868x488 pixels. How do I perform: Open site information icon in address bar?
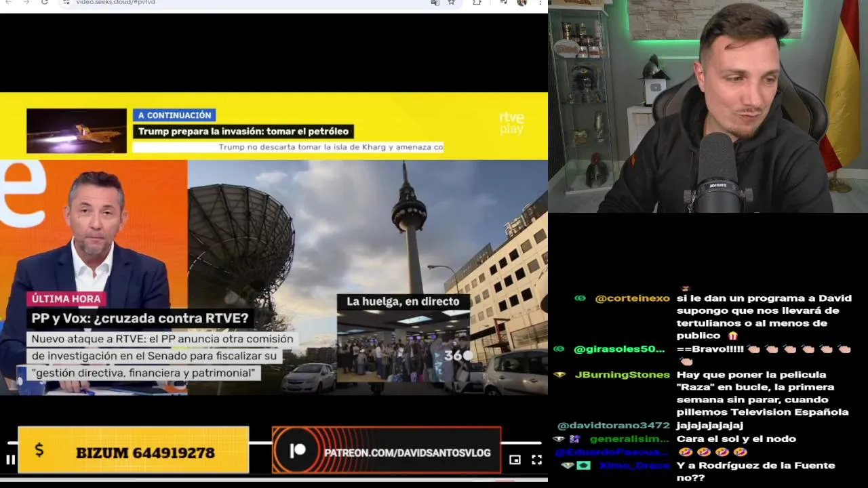66,2
